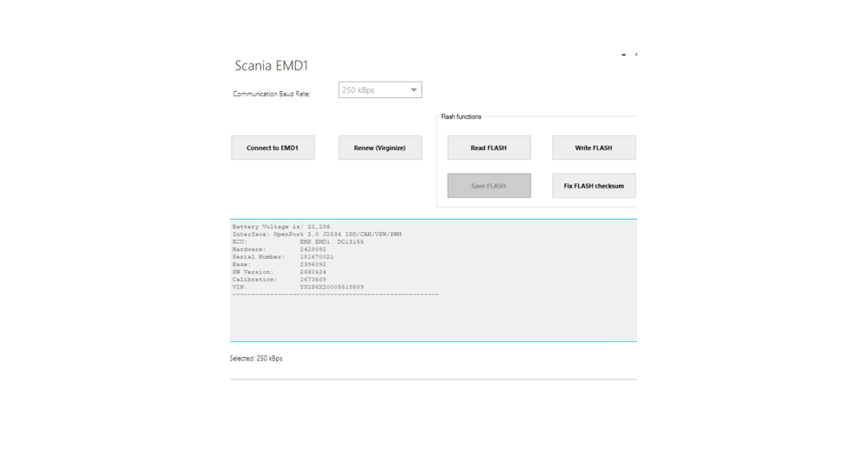
Task: Click the 'Serial Number: 181670021' log line
Action: coord(283,257)
